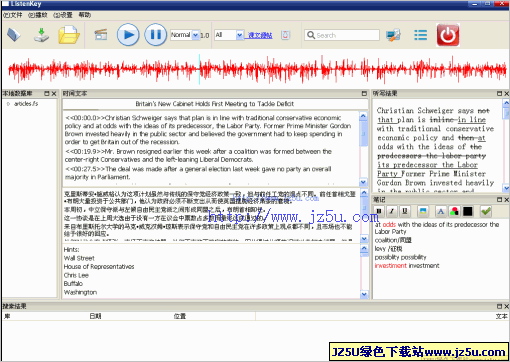510x362 pixels.
Task: Toggle italic formatting in the notes toolbar
Action: click(392, 211)
